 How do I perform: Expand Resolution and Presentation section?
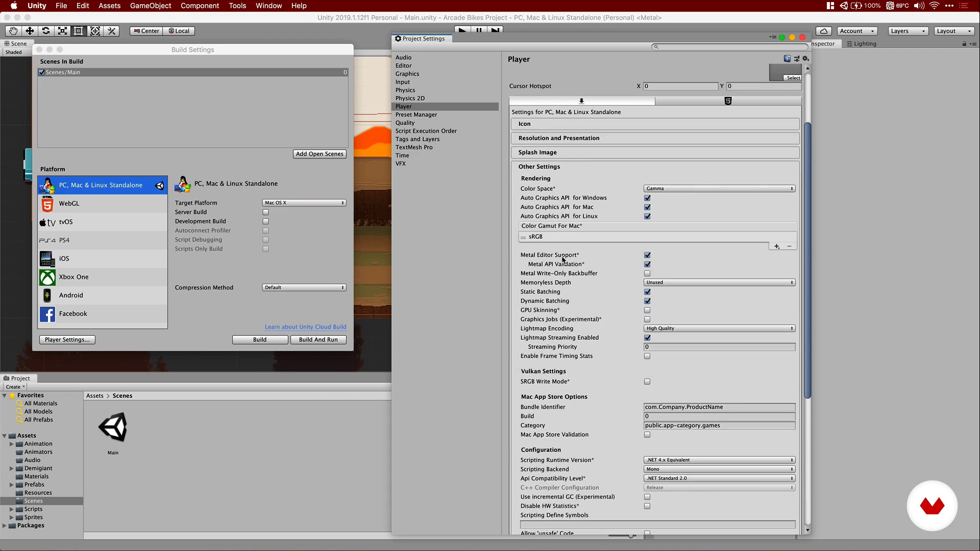tap(655, 138)
